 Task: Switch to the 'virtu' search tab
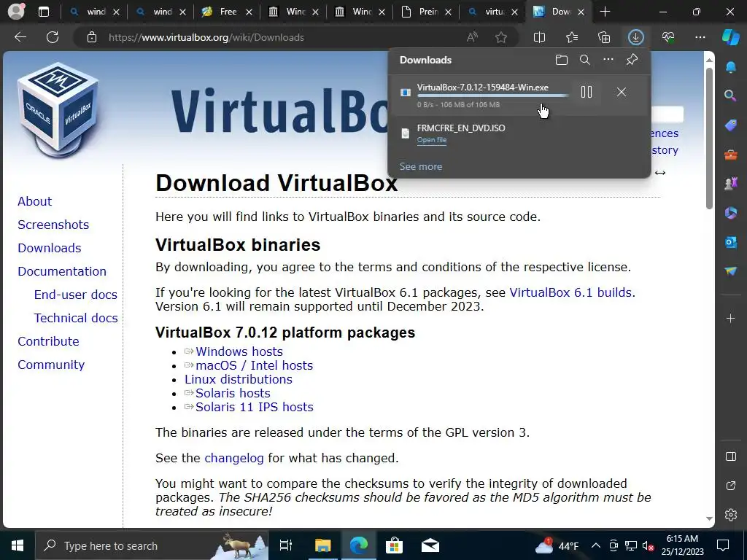click(492, 12)
